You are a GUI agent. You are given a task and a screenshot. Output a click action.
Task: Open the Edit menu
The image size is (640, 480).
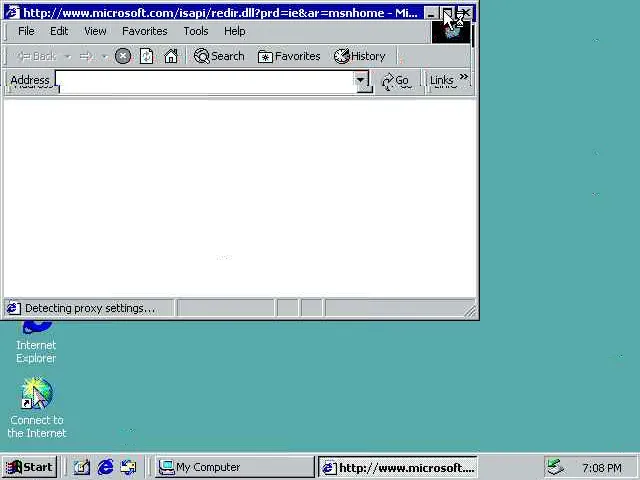coord(59,31)
